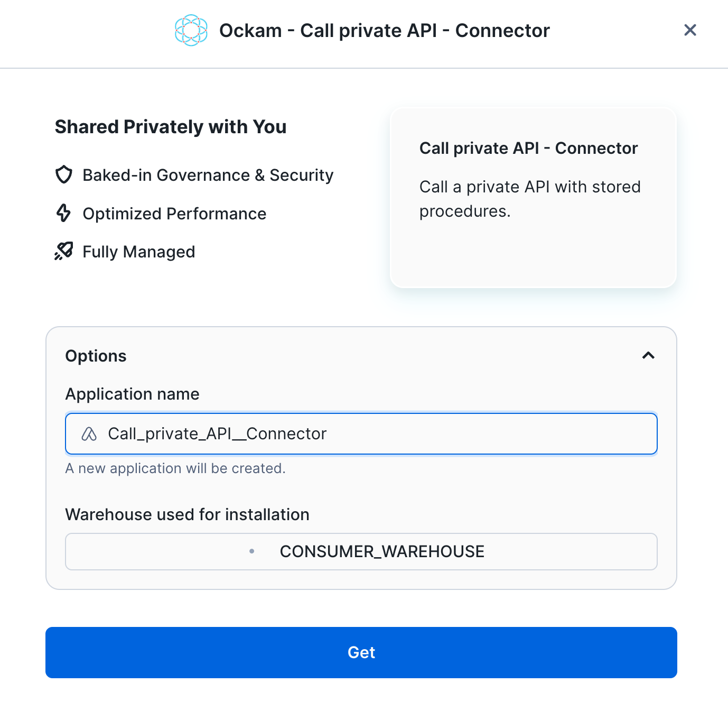This screenshot has height=702, width=728.
Task: Click the "Application name" label
Action: [x=132, y=394]
